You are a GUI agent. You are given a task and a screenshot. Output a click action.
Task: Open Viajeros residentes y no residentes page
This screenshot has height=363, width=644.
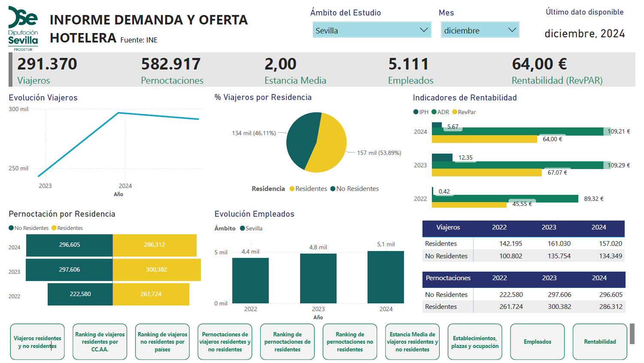pyautogui.click(x=37, y=342)
